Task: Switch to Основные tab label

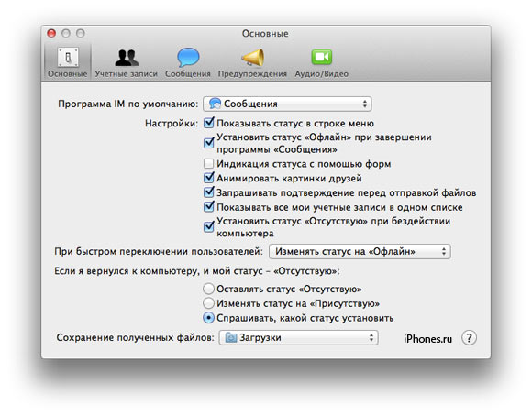Action: click(x=68, y=74)
